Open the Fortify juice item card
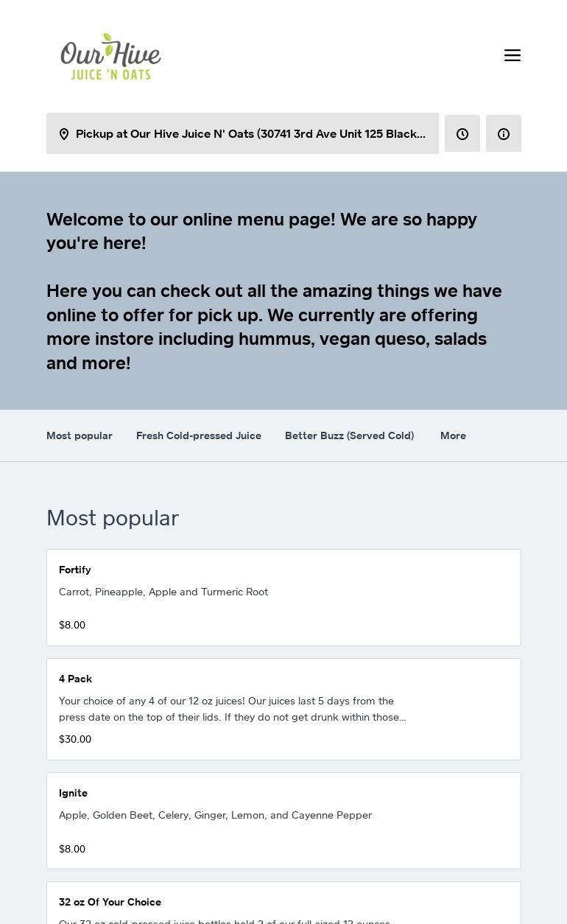The height and width of the screenshot is (924, 567). coord(283,598)
